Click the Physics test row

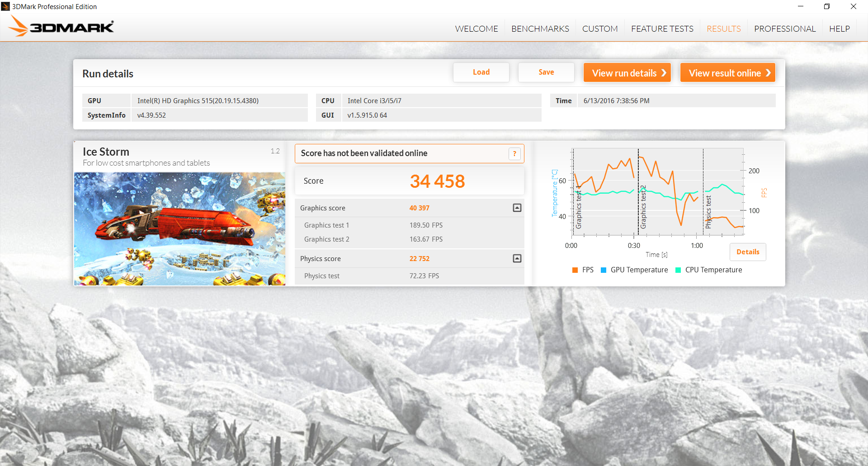coord(409,276)
